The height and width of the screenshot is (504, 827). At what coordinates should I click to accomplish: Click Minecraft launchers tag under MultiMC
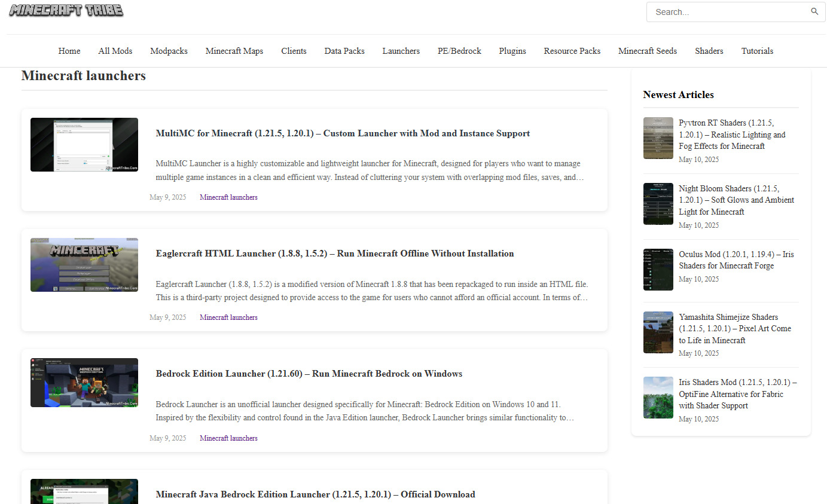tap(228, 197)
